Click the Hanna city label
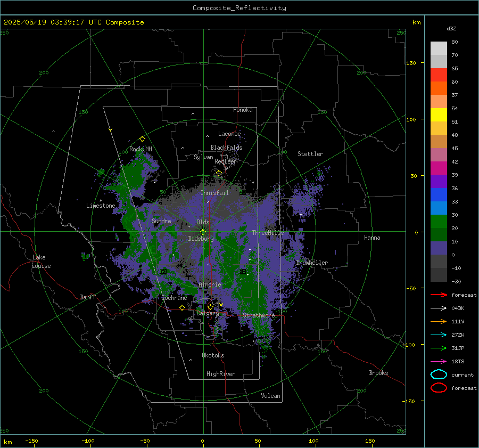This screenshot has height=448, width=479. (x=372, y=238)
